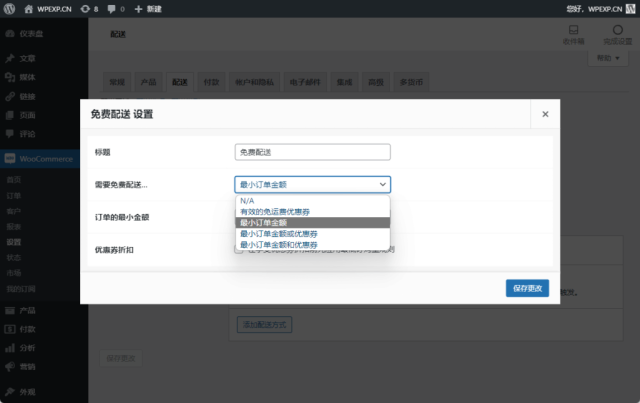Visit site WPEXP.CN from the admin bar
This screenshot has width=640, height=403.
[x=48, y=9]
